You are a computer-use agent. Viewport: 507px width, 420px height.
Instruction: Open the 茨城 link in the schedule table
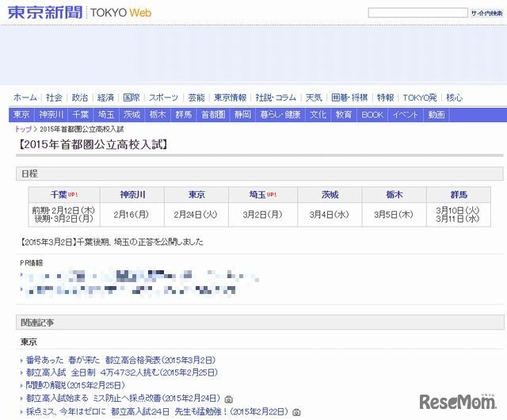tap(330, 195)
